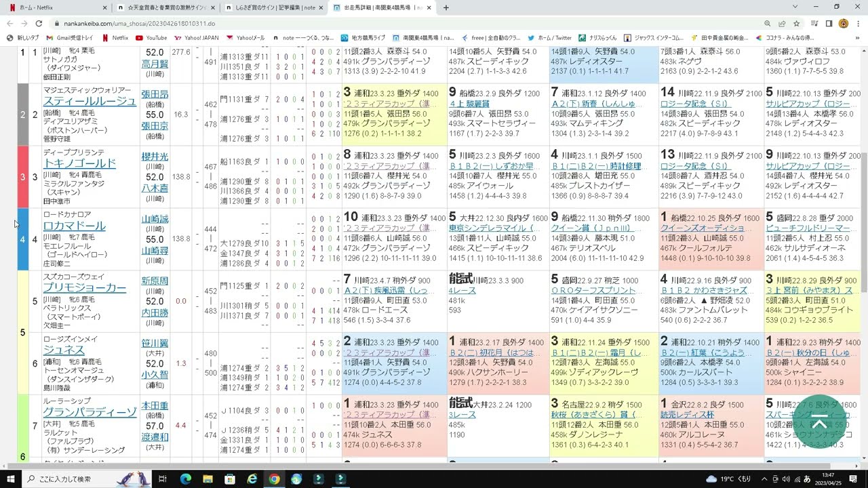
Task: Open Chrome's side panel icon
Action: pos(829,24)
